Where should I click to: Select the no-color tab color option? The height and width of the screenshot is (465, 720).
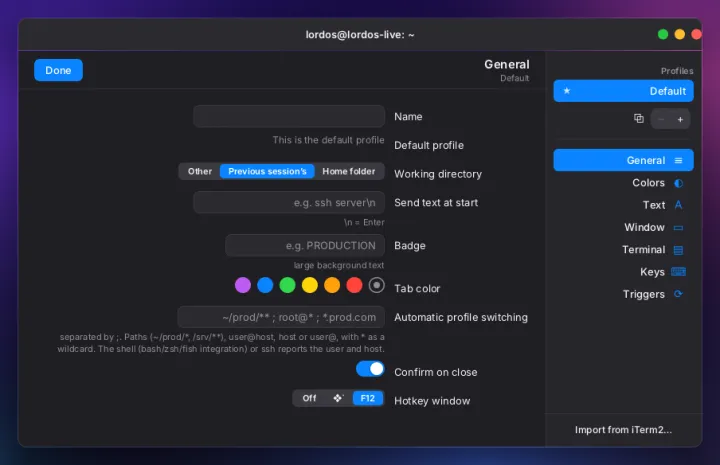tap(377, 285)
